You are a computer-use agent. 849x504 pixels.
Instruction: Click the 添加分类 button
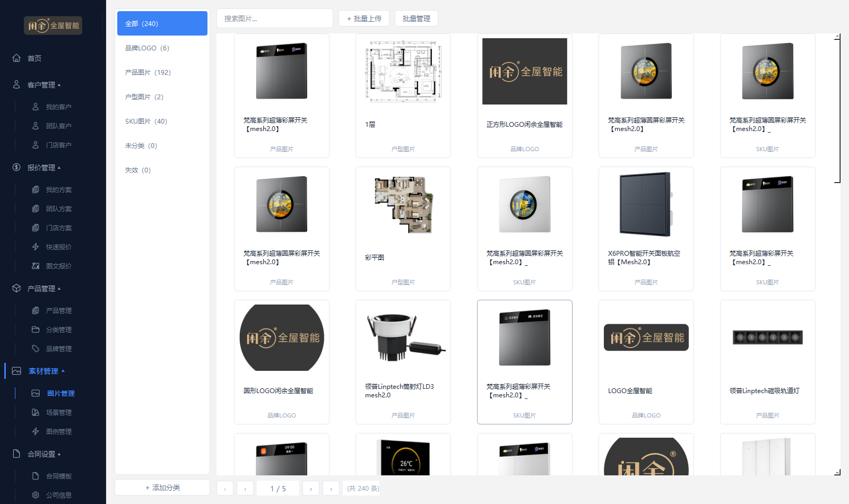pyautogui.click(x=162, y=488)
